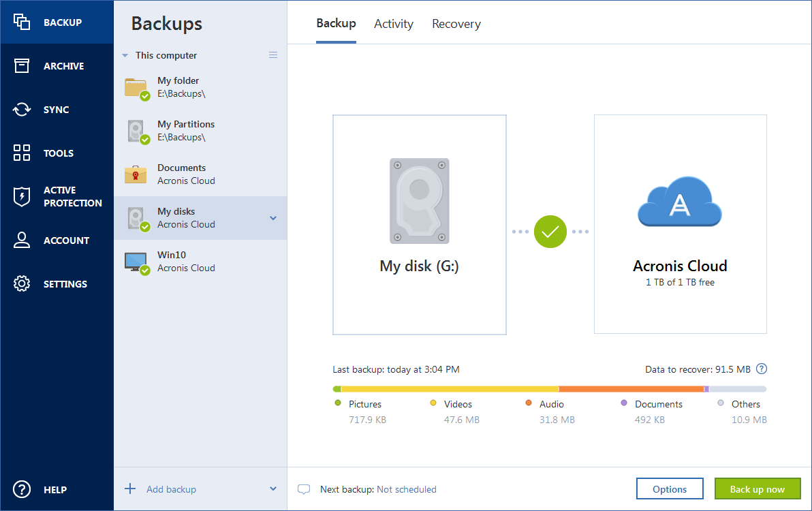Open the Tools section

57,153
